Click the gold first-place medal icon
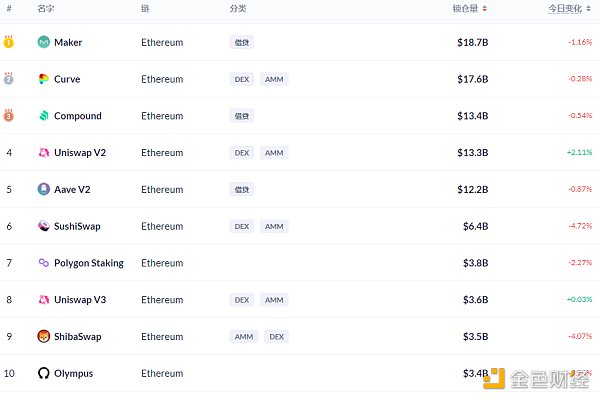600x400 pixels. click(x=9, y=42)
